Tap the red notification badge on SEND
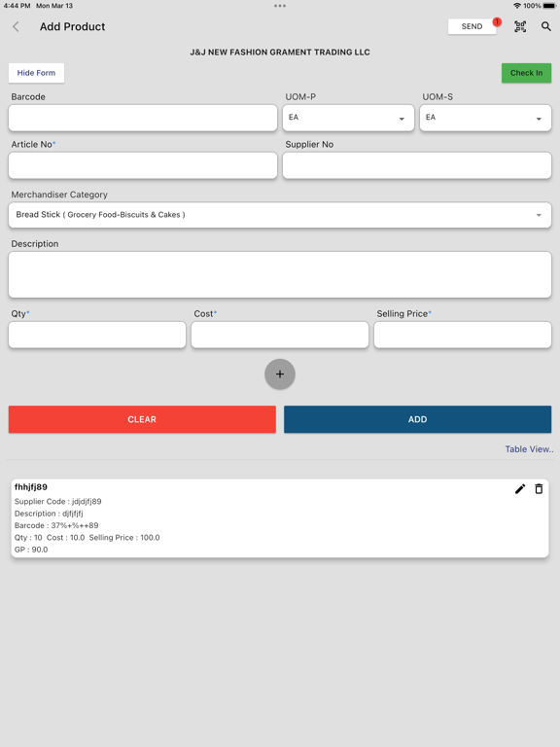The height and width of the screenshot is (747, 560). tap(497, 22)
